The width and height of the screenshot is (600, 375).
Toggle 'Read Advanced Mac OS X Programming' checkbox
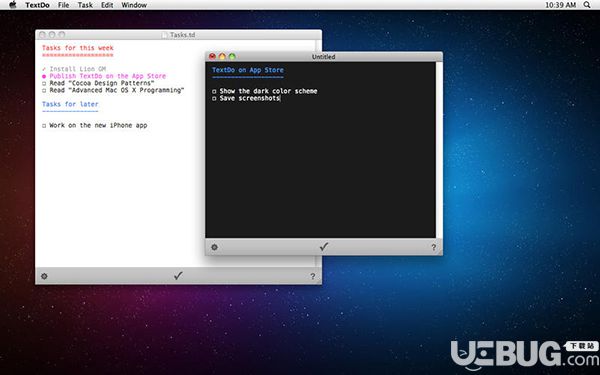tap(44, 91)
